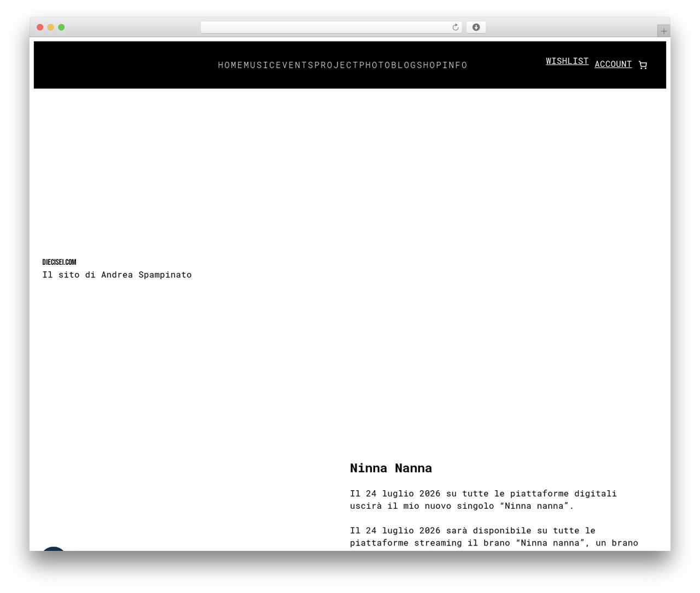Click the paragraph starting 'Il 24 luglio 2026 sarà'
The image size is (700, 593).
pyautogui.click(x=494, y=537)
